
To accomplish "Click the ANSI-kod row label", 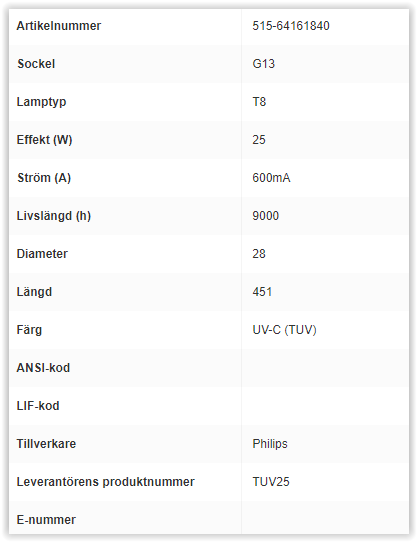I will click(x=43, y=368).
